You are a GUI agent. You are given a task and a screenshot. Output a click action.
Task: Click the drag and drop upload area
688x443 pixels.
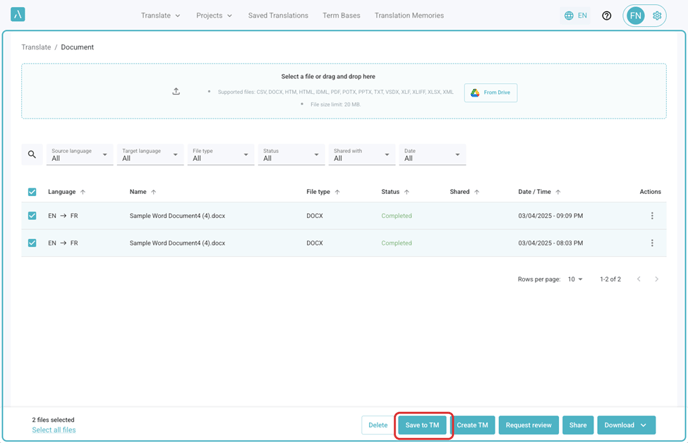coord(344,91)
